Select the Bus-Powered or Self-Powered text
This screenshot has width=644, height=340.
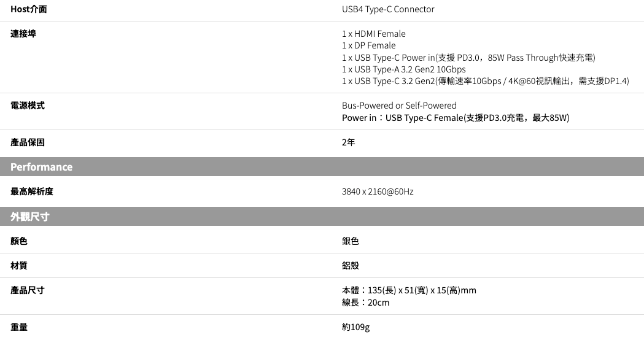[399, 106]
